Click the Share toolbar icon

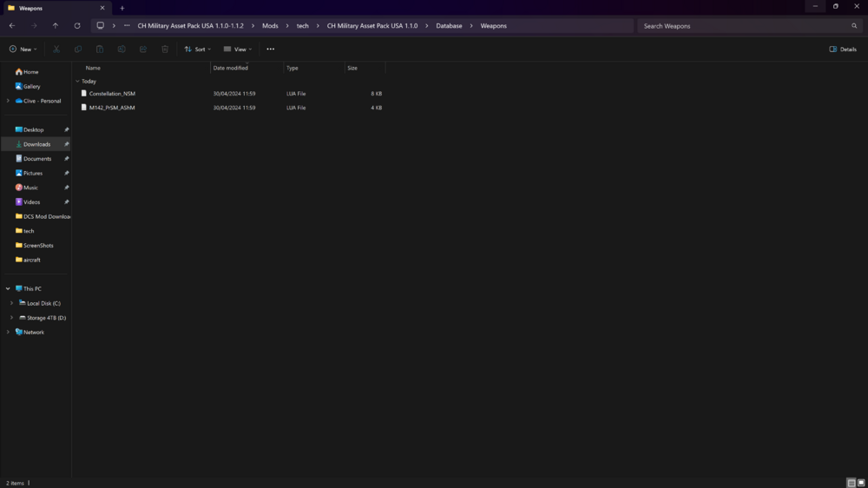point(143,49)
